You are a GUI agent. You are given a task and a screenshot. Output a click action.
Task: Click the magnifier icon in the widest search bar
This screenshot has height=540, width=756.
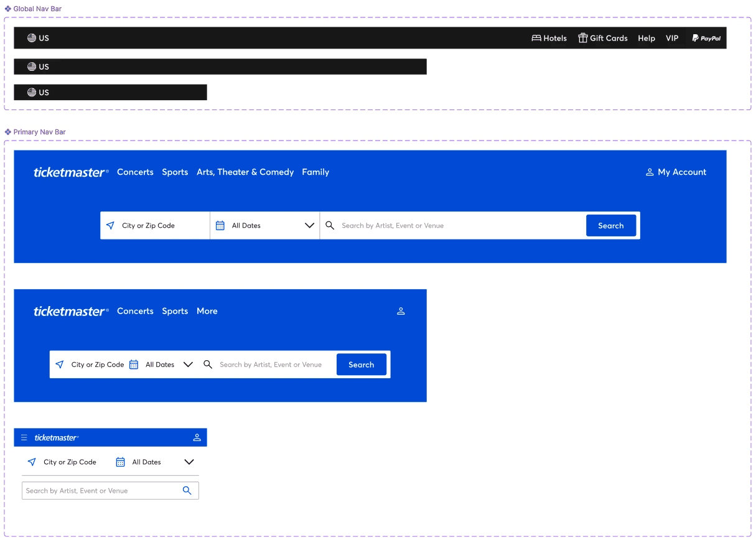[330, 225]
